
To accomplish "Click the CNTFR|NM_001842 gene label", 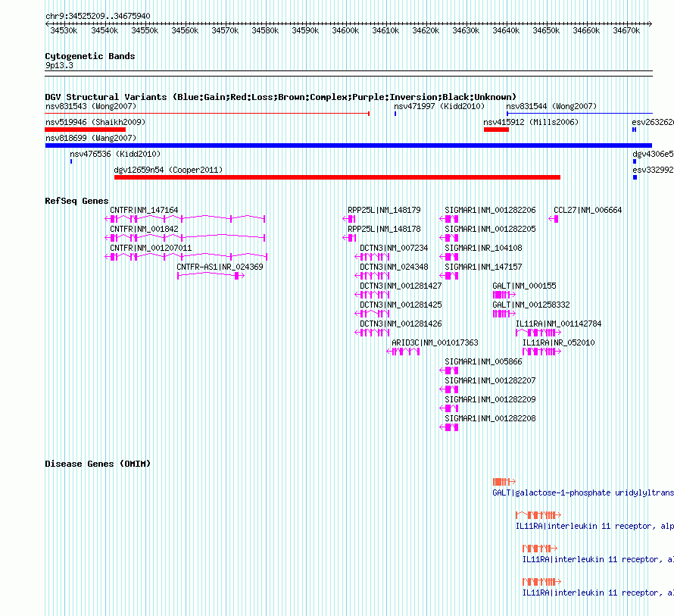I will [144, 229].
